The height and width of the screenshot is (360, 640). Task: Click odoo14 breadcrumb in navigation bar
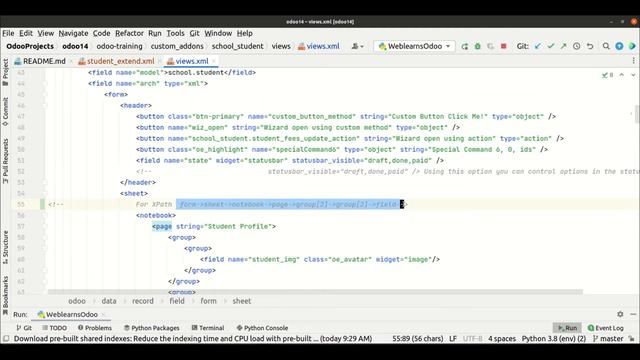[x=75, y=46]
